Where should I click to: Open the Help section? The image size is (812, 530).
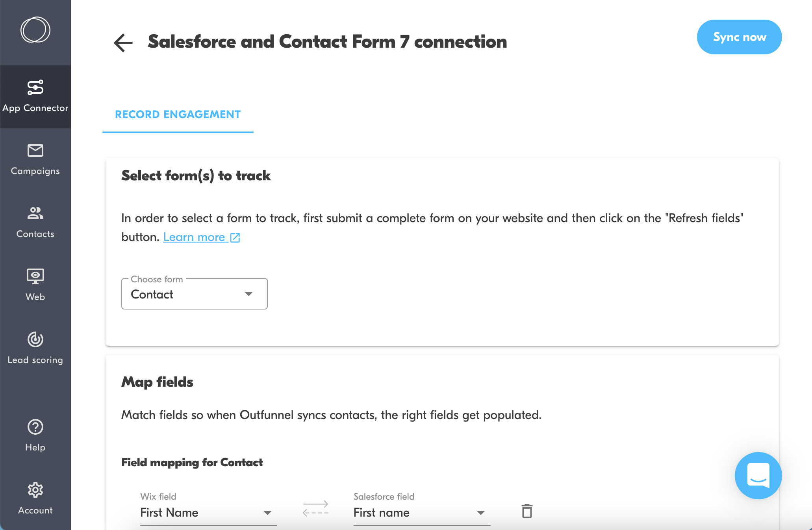35,435
